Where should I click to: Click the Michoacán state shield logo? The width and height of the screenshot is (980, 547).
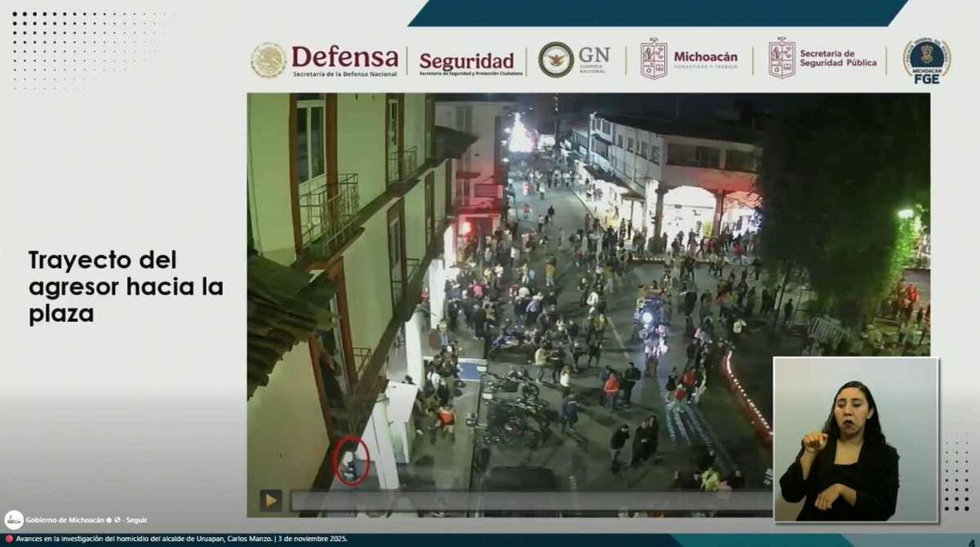click(654, 58)
